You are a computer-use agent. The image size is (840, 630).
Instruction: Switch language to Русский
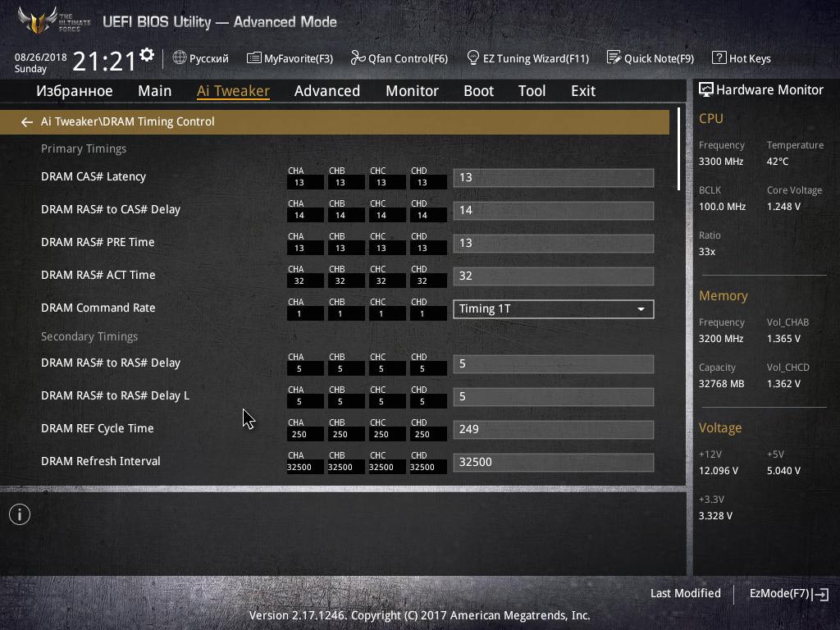(209, 58)
